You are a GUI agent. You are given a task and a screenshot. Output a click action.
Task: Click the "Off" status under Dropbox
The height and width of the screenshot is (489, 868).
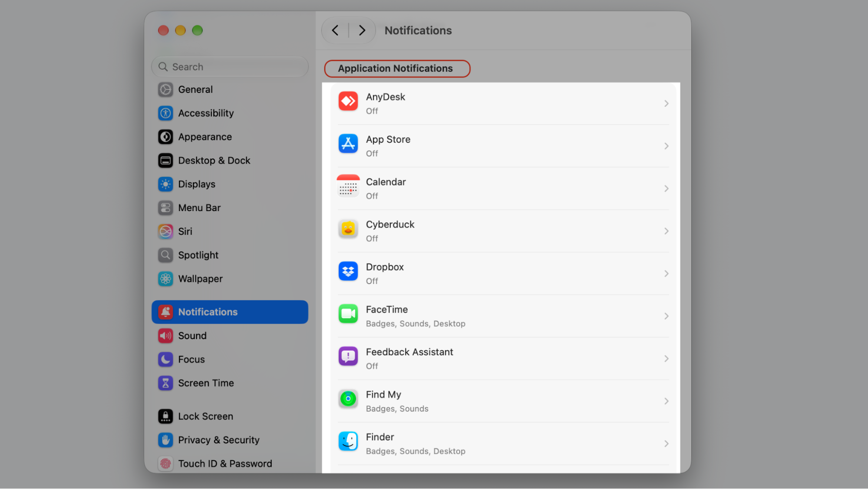point(372,281)
